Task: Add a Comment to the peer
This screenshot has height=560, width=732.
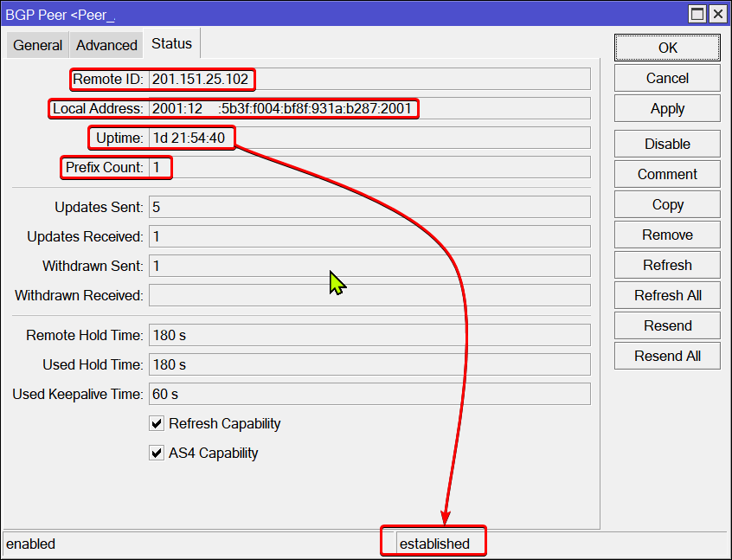Action: click(x=667, y=174)
